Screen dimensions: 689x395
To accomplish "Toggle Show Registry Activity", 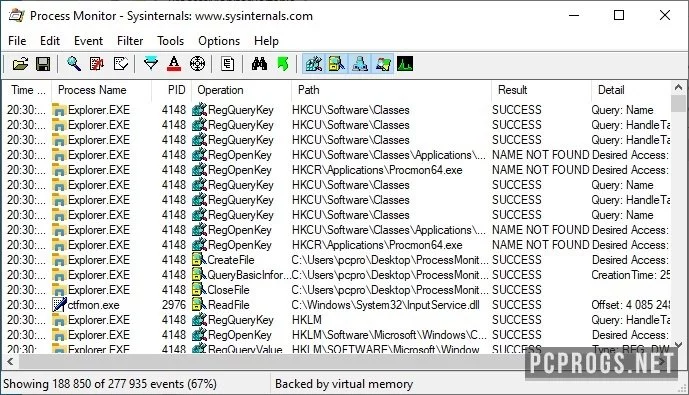I will (x=314, y=64).
